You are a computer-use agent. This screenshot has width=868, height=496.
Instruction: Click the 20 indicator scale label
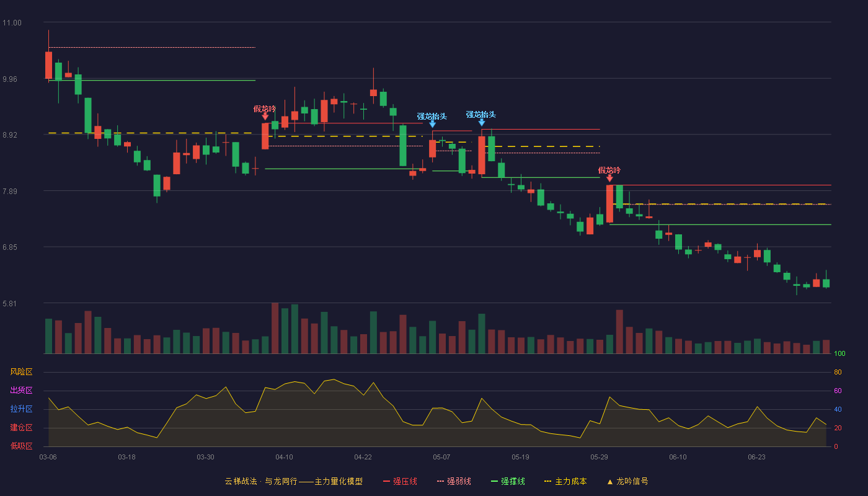click(838, 428)
